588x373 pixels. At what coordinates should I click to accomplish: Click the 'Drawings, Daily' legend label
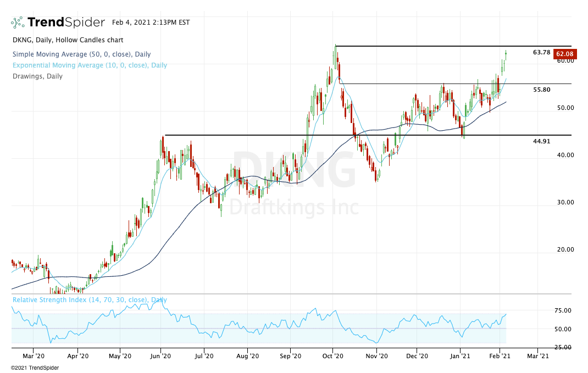pyautogui.click(x=37, y=76)
